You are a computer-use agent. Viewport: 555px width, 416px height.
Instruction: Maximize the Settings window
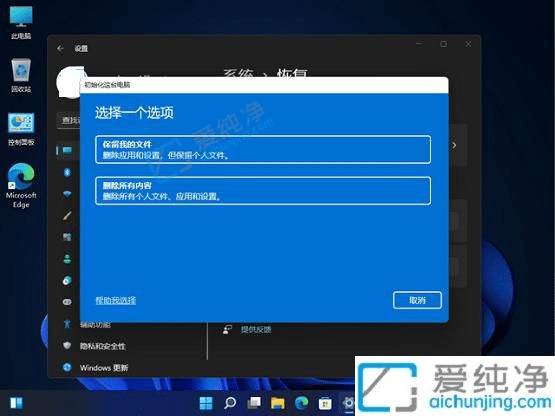443,44
